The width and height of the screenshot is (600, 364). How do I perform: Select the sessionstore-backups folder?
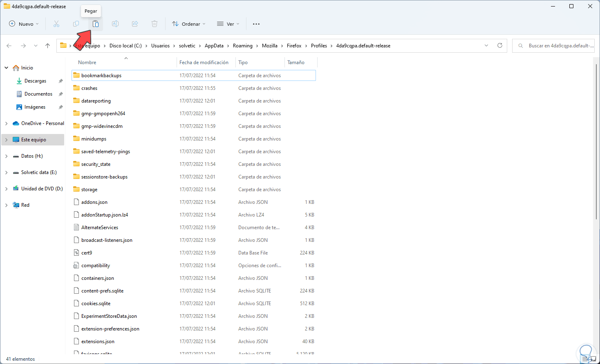coord(194,176)
